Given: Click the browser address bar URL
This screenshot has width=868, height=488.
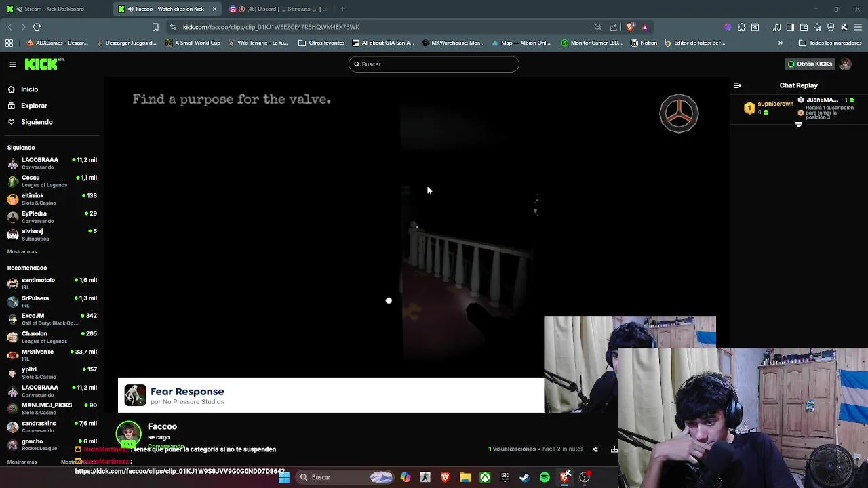Looking at the screenshot, I should tap(271, 27).
